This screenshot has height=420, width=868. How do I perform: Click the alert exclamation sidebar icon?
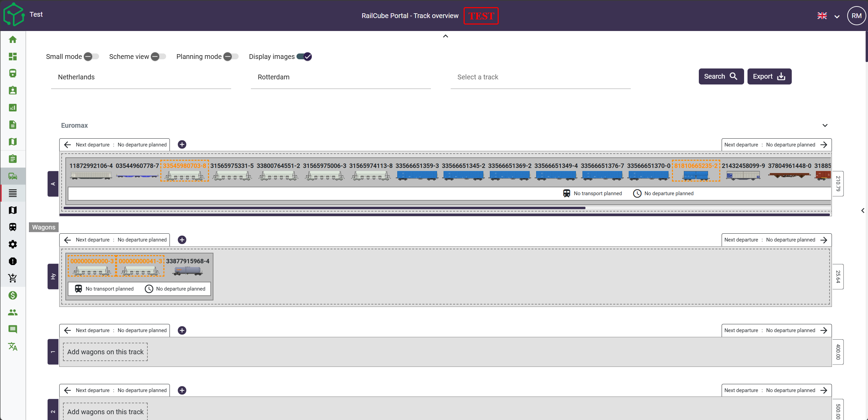[x=13, y=261]
